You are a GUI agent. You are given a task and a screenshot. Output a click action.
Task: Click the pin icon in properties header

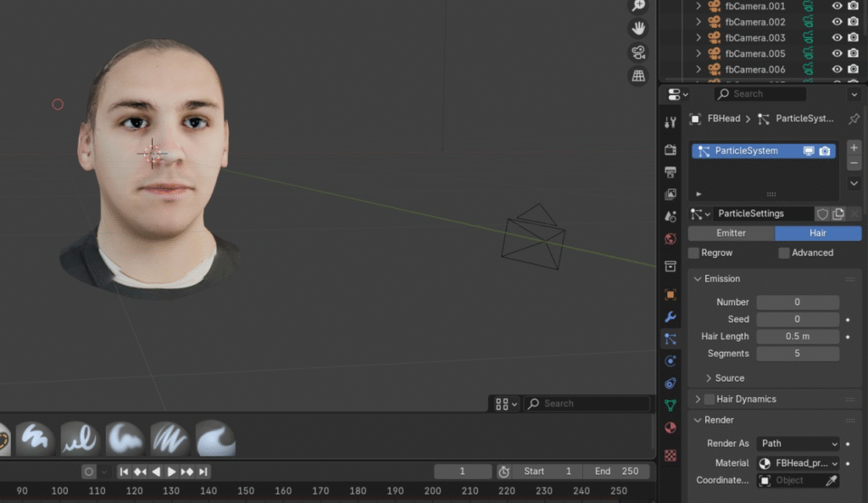854,119
